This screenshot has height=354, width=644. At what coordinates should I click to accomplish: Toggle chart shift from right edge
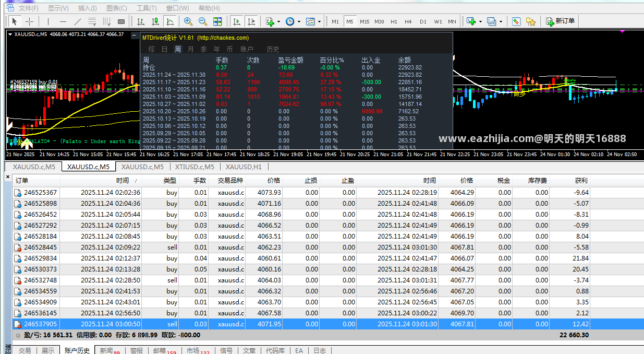pyautogui.click(x=251, y=21)
